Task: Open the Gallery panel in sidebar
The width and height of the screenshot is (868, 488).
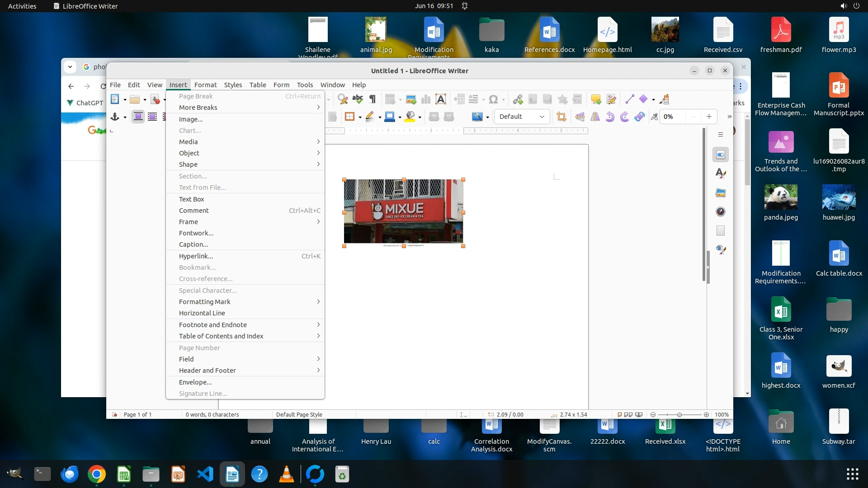Action: 721,193
